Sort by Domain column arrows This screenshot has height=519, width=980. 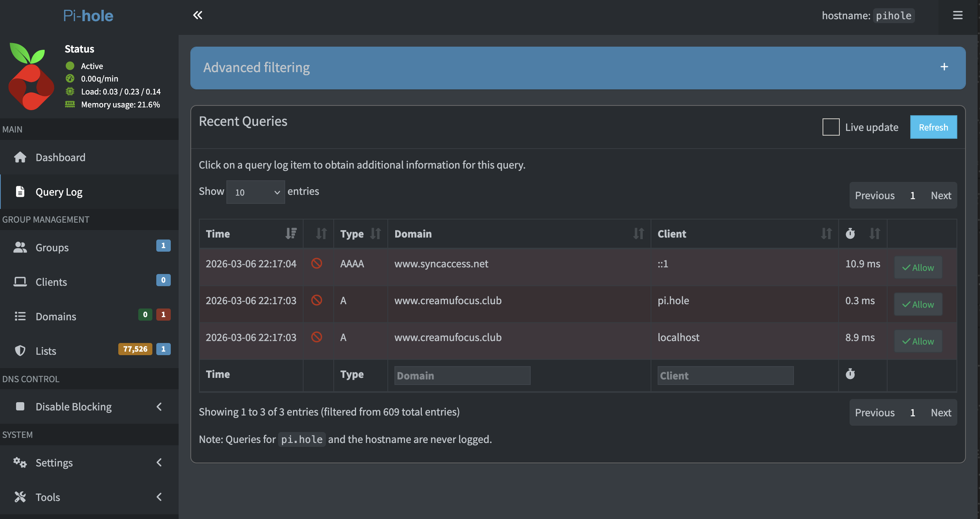(x=638, y=234)
